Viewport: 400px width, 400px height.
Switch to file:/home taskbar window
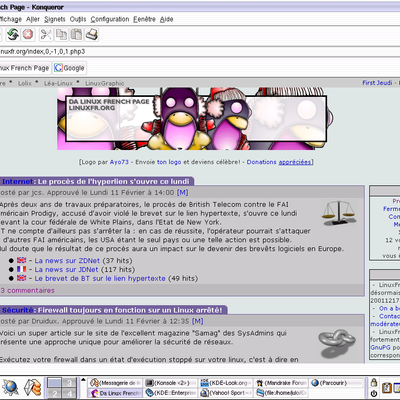click(x=281, y=393)
